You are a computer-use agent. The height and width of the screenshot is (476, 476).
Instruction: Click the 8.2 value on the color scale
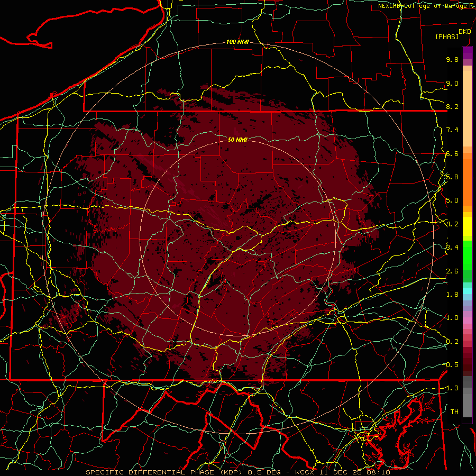pyautogui.click(x=452, y=106)
